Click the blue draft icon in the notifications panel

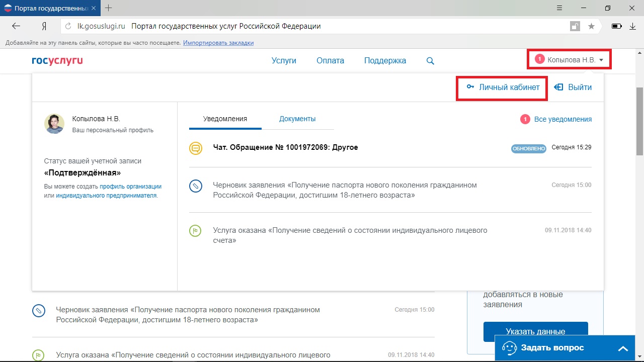[196, 186]
